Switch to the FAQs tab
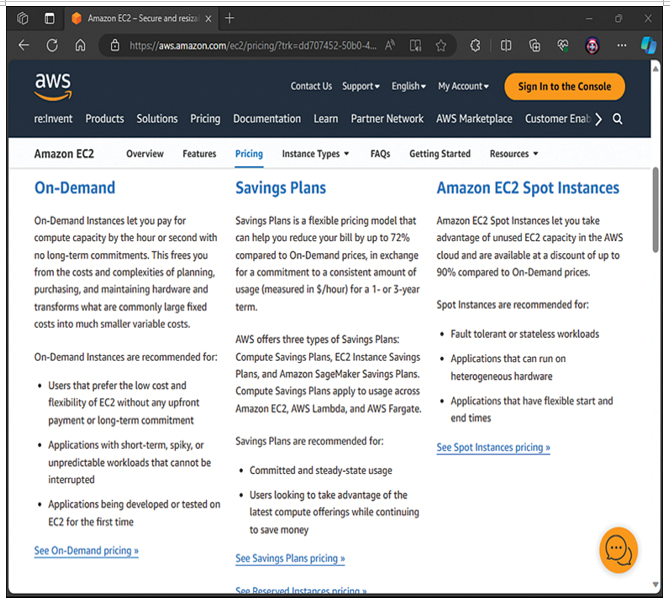670x602 pixels. (380, 154)
